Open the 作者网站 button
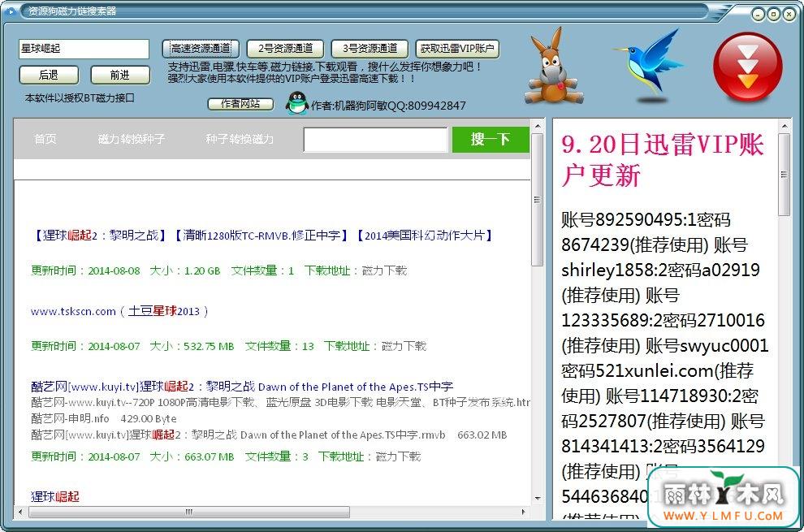This screenshot has height=532, width=804. [x=240, y=104]
